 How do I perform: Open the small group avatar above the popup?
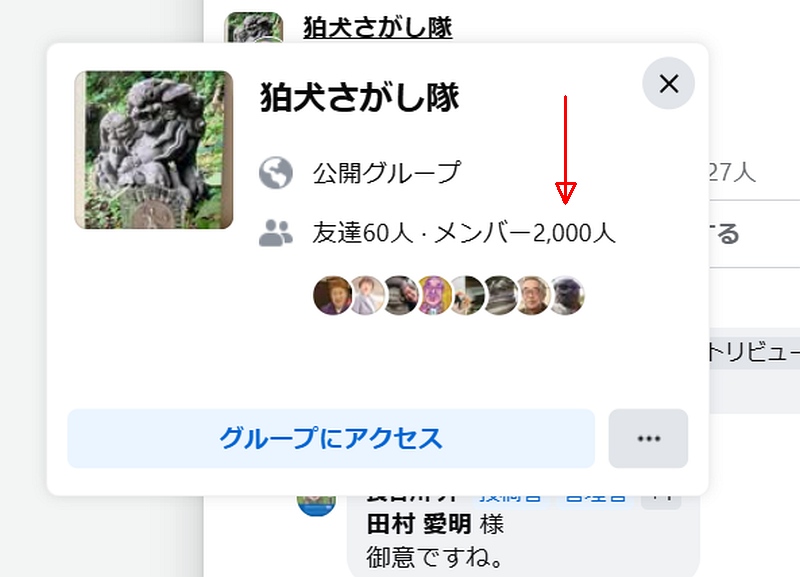254,28
